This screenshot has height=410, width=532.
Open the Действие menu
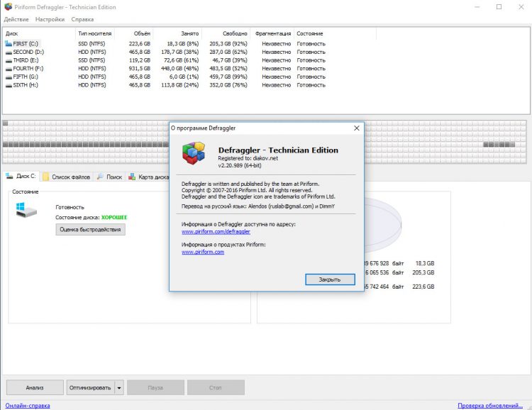pyautogui.click(x=16, y=19)
